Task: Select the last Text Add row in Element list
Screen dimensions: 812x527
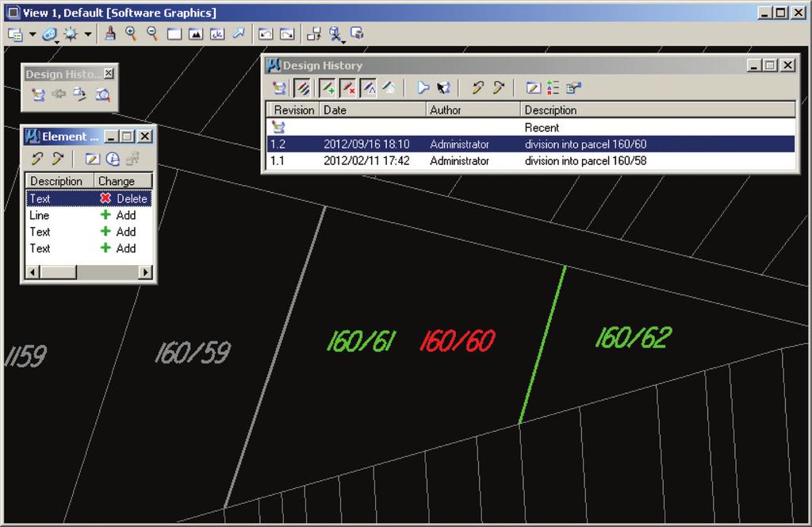Action: click(x=89, y=248)
